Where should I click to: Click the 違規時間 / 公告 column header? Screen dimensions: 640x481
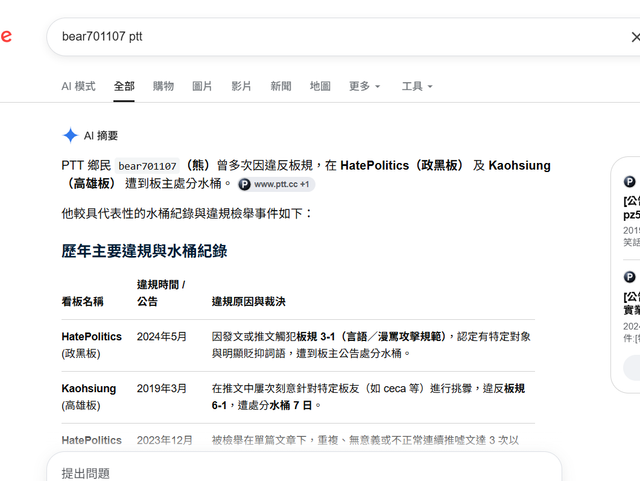[161, 293]
